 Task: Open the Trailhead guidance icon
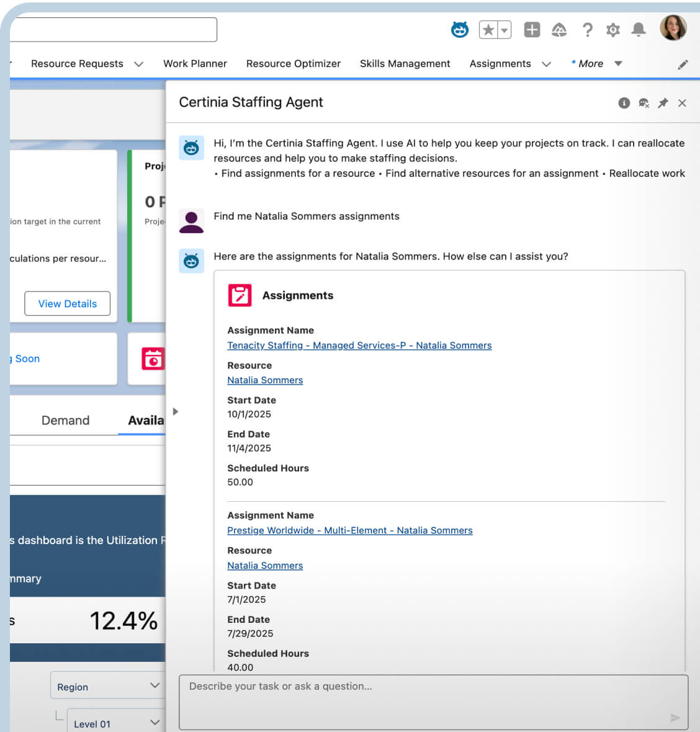559,30
